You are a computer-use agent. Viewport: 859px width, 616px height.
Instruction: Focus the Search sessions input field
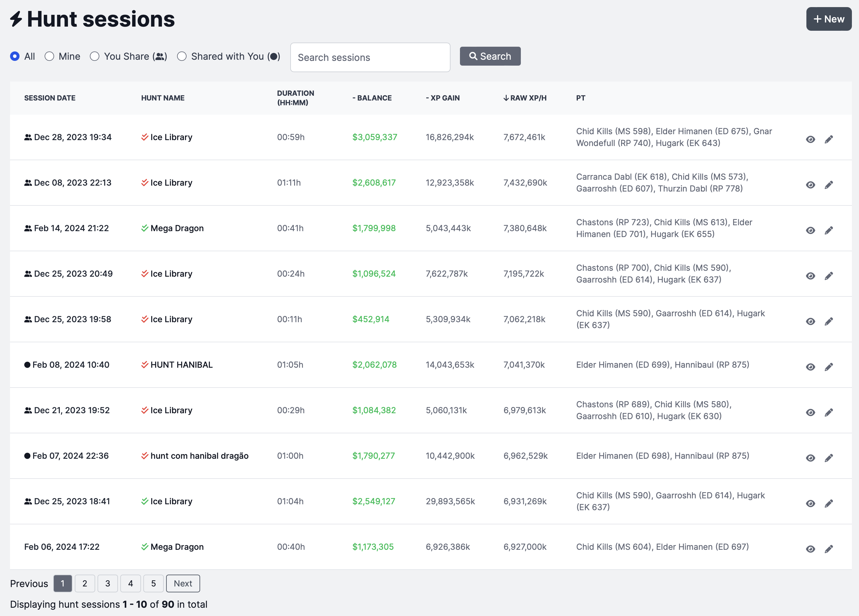coord(370,57)
